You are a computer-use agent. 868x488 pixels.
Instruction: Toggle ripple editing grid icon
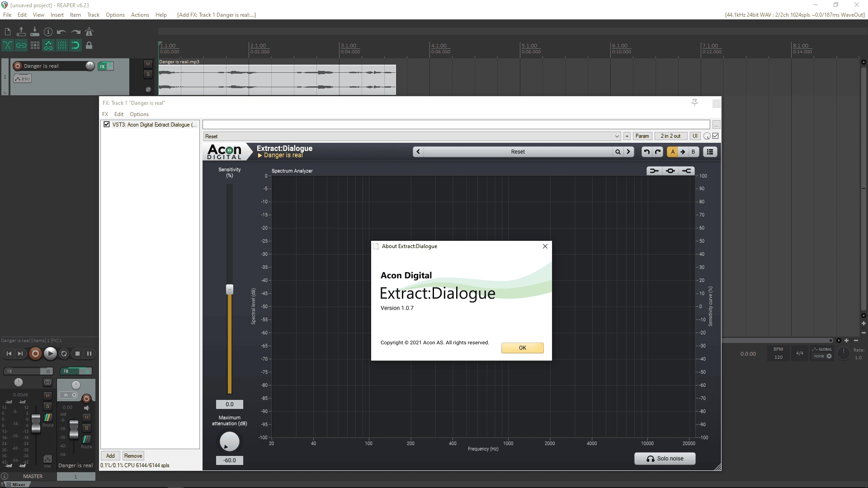(x=35, y=45)
